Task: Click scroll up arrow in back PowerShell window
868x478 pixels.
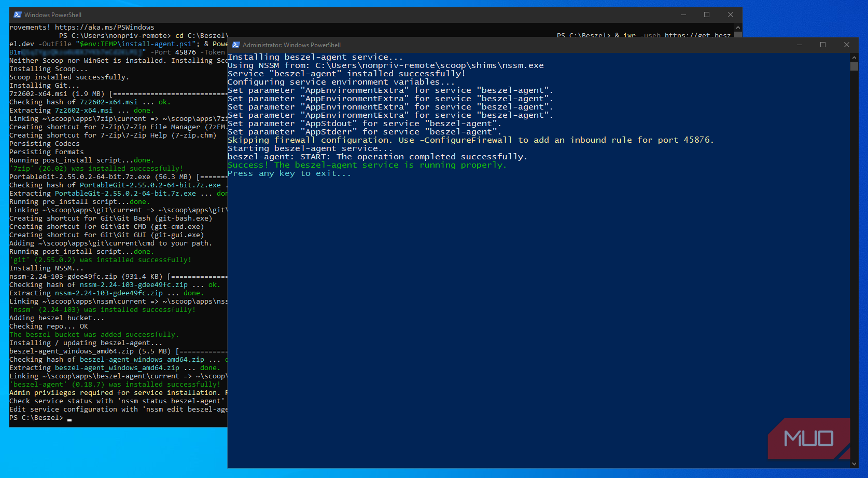Action: [x=738, y=27]
